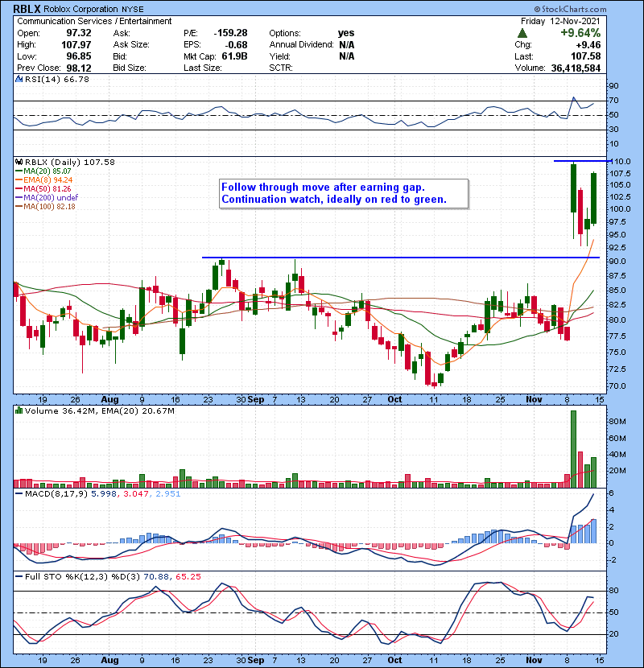
Task: Select the RBLX ticker symbol in the header
Action: tap(27, 9)
